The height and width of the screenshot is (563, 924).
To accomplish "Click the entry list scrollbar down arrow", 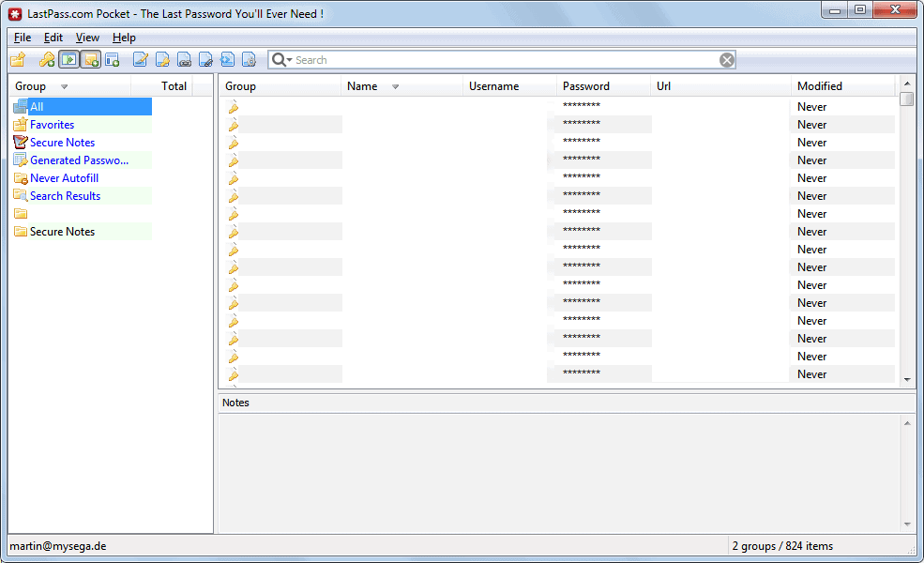I will (907, 380).
